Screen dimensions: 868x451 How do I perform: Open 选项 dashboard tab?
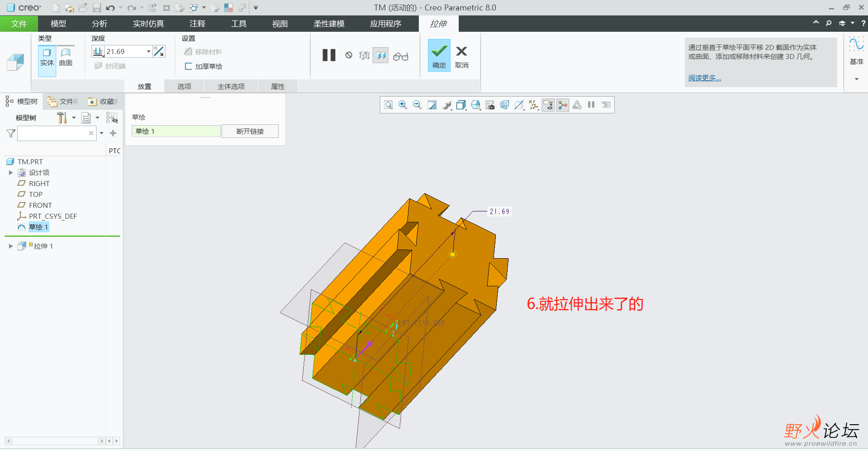point(184,86)
